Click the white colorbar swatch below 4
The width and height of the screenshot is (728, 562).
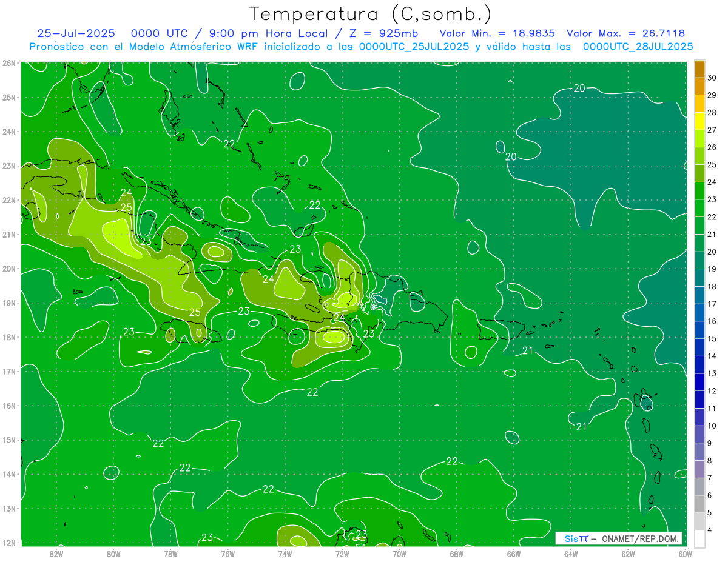tap(699, 538)
